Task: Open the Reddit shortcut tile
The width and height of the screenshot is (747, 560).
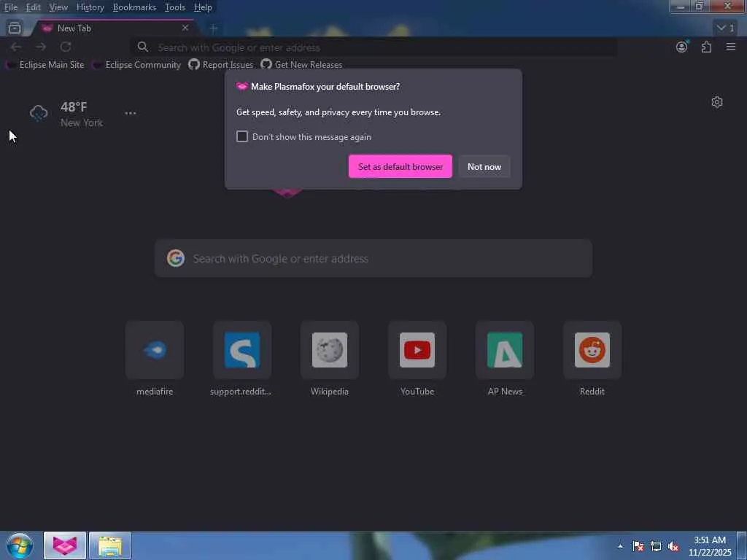Action: pyautogui.click(x=592, y=350)
